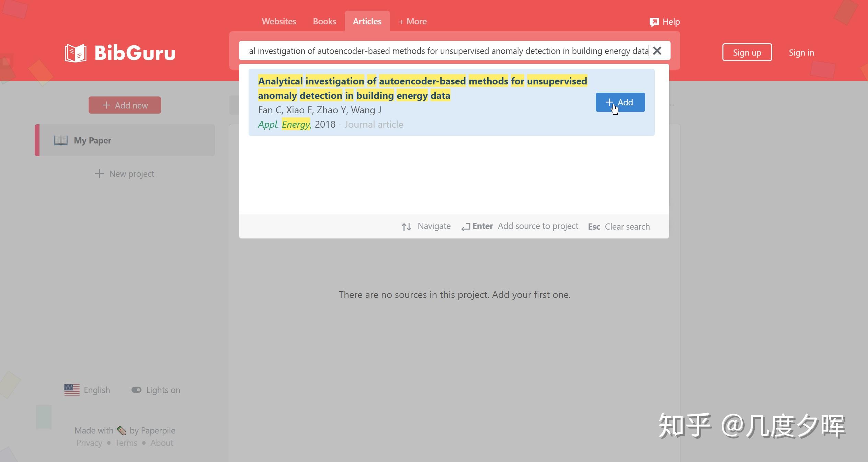Switch to the Books tab

(x=324, y=22)
